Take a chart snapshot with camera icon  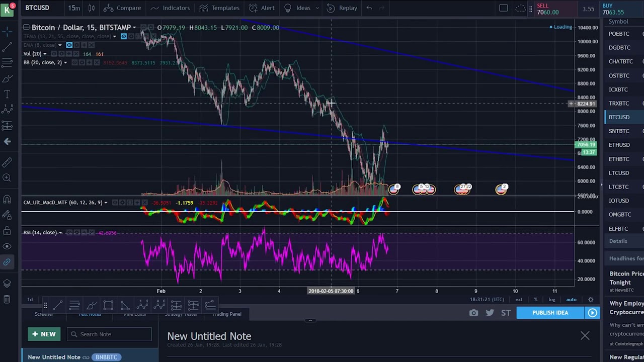coord(473,313)
